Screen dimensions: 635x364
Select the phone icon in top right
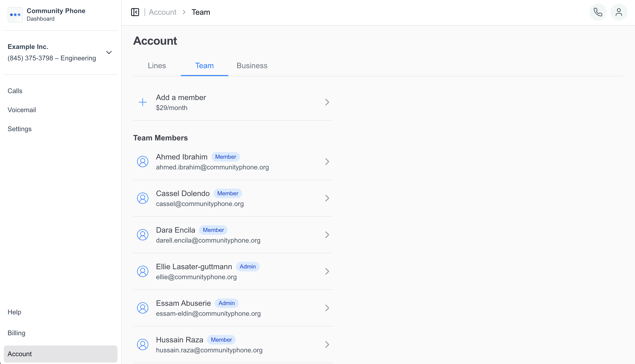coord(598,12)
